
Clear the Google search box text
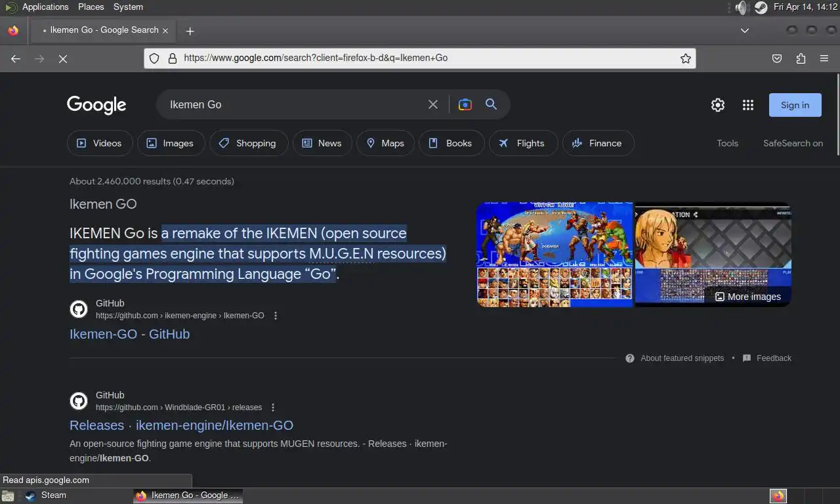(x=433, y=104)
